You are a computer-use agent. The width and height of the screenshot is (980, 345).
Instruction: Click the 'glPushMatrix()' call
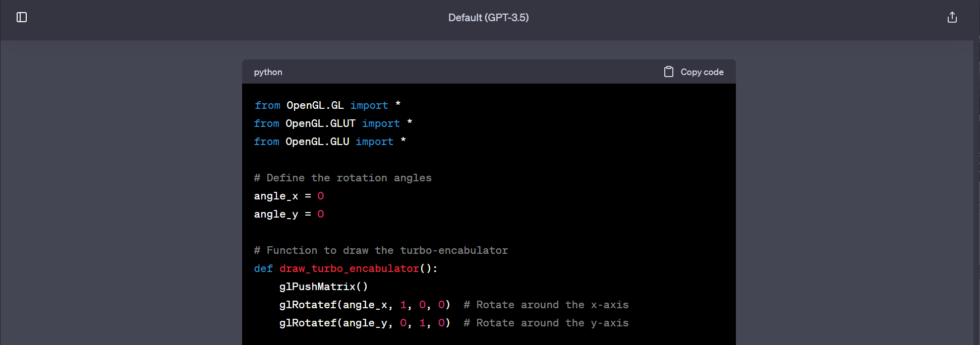coord(324,287)
